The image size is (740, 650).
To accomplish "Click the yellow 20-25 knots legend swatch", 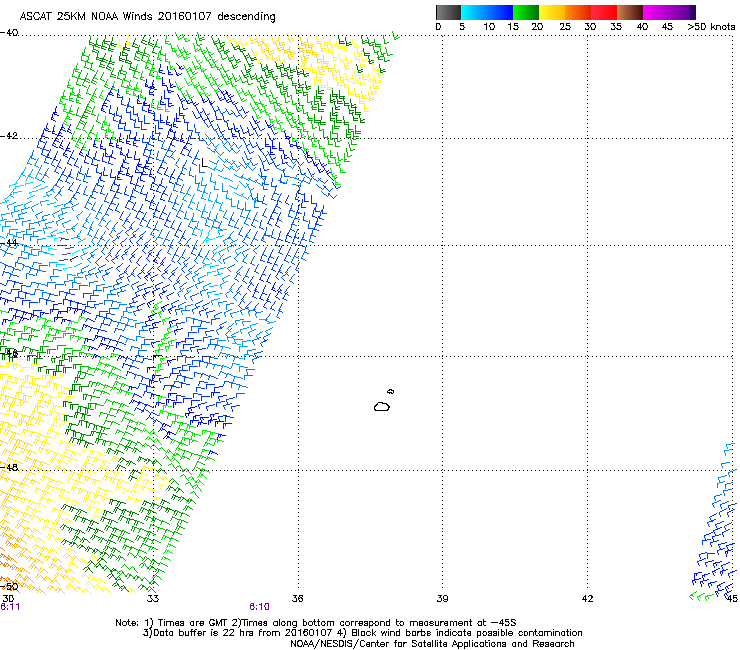I will click(x=552, y=12).
